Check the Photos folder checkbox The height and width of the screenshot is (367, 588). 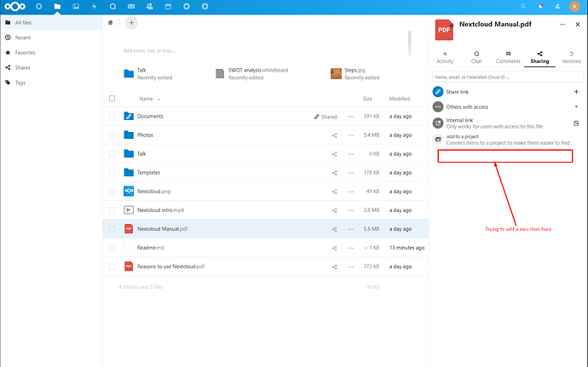click(112, 135)
